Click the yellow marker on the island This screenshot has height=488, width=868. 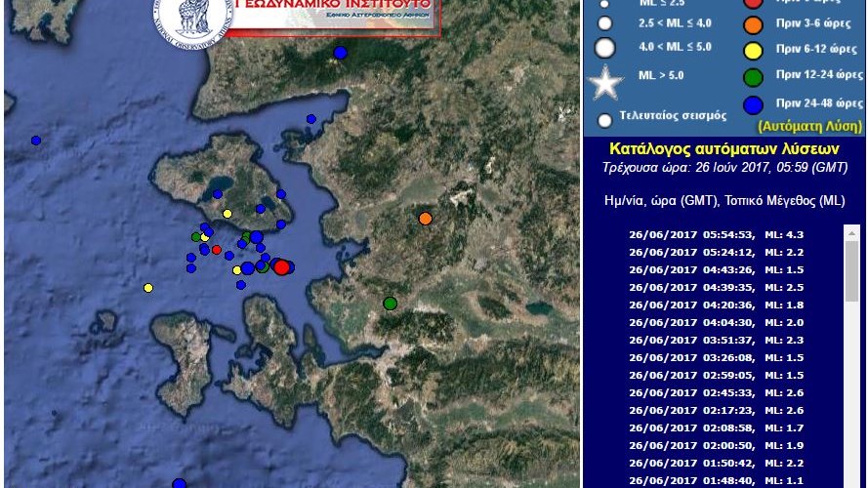tap(227, 214)
